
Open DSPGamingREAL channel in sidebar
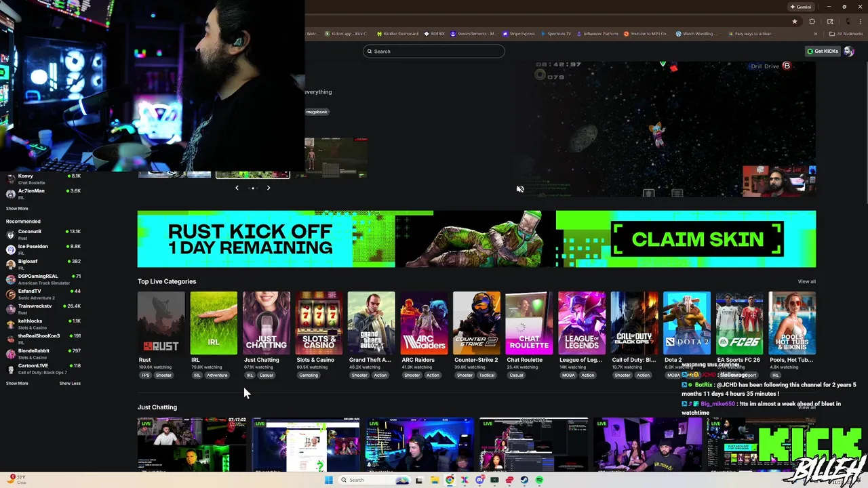coord(43,279)
